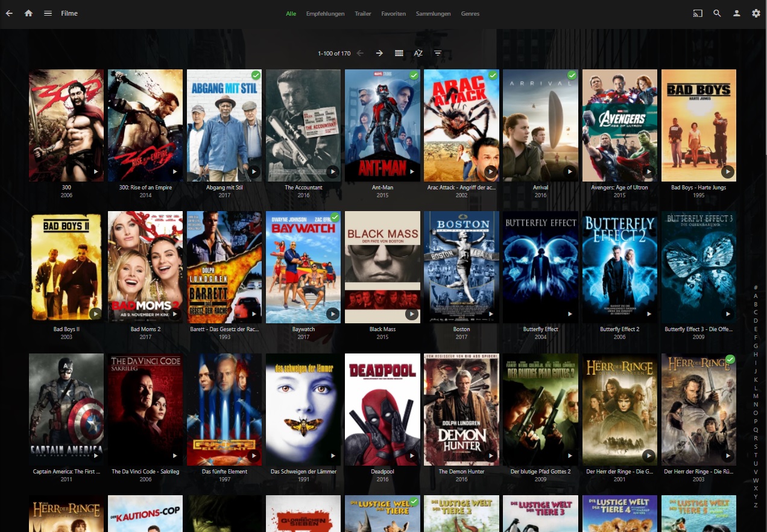Open the view layout options icon
This screenshot has width=767, height=532.
click(399, 53)
